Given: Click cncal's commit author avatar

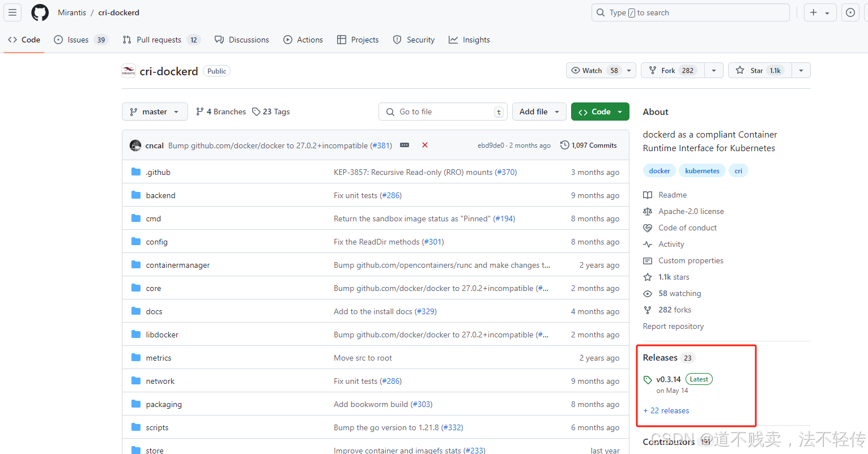Looking at the screenshot, I should pyautogui.click(x=135, y=145).
